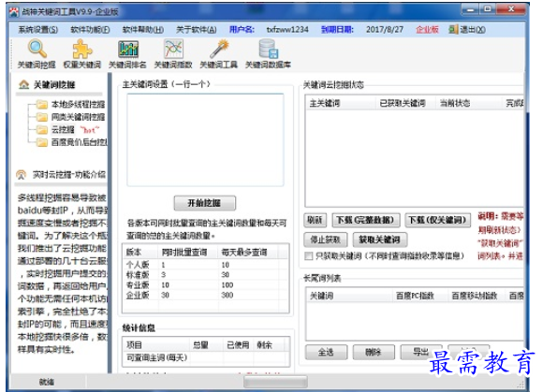The width and height of the screenshot is (543, 392).
Task: Click the 全选 button
Action: click(x=326, y=353)
